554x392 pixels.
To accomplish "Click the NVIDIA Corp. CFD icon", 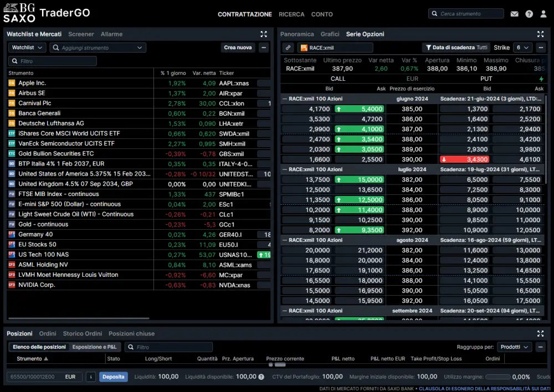I will tap(12, 285).
